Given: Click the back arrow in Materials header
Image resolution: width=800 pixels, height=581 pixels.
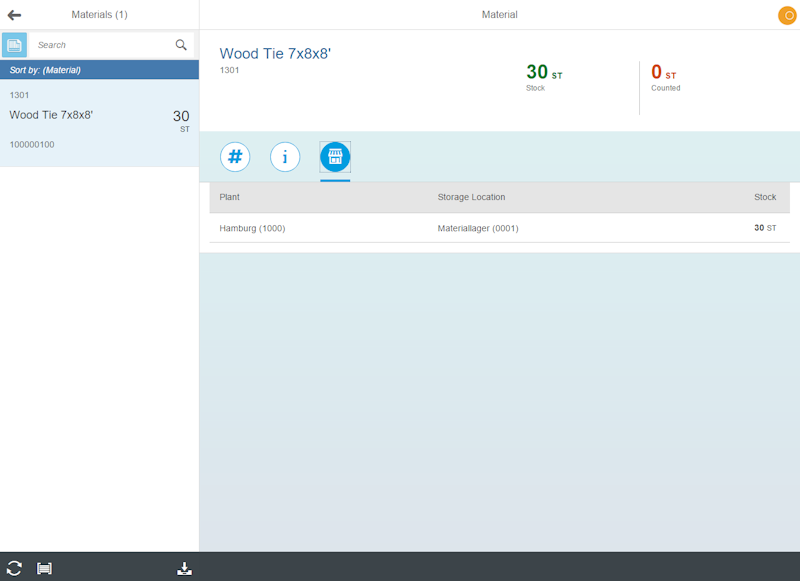Looking at the screenshot, I should click(14, 15).
